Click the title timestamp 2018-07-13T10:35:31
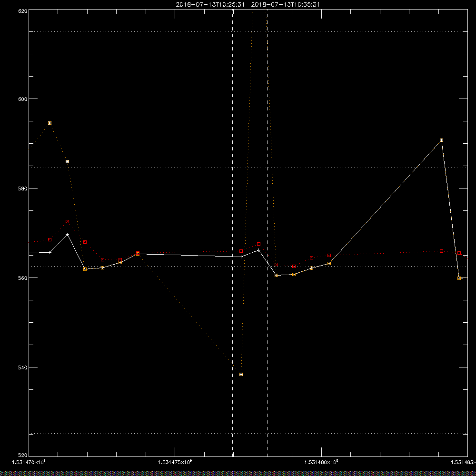The image size is (476, 476). (286, 5)
